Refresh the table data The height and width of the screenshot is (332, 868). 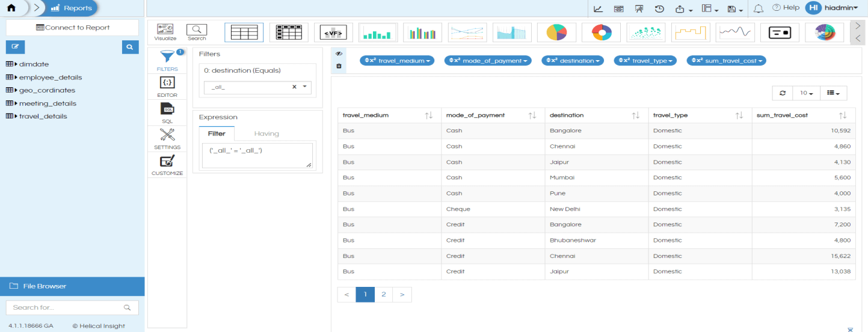782,93
